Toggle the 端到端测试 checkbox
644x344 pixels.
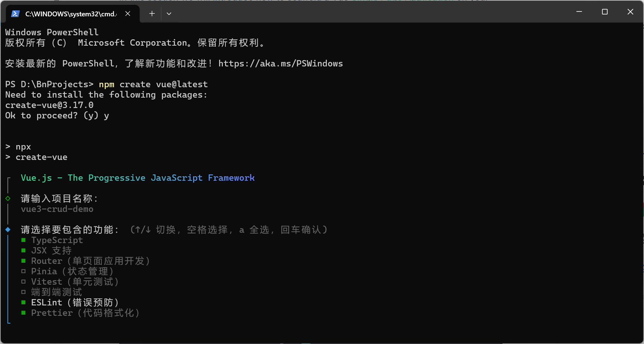[x=23, y=292]
